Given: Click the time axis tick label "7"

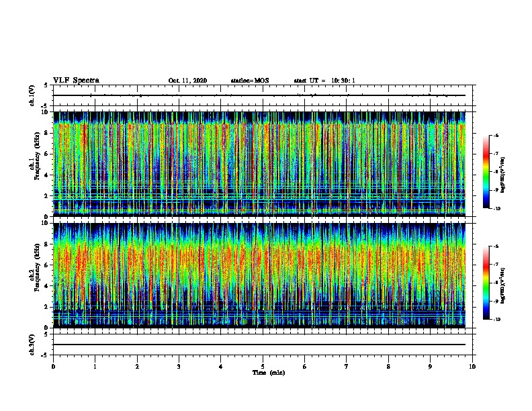Looking at the screenshot, I should (x=347, y=367).
